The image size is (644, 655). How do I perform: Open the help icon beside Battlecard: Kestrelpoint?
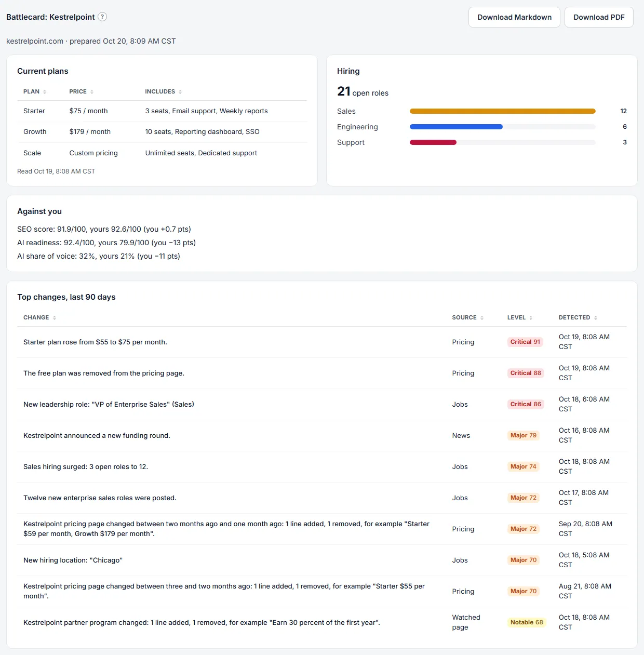pyautogui.click(x=102, y=17)
